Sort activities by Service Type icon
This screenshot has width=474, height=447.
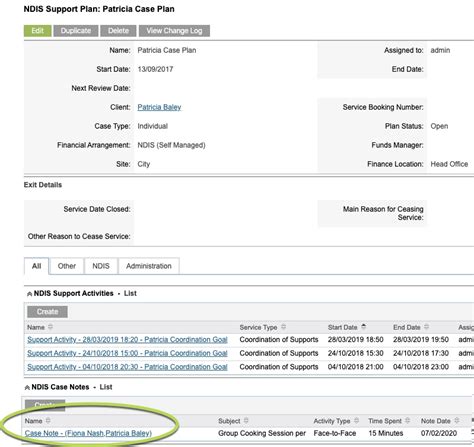(283, 327)
